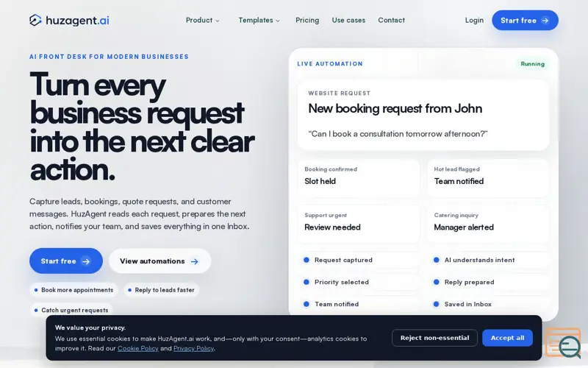
Task: Click the Catch urgent requests chip
Action: [x=71, y=310]
